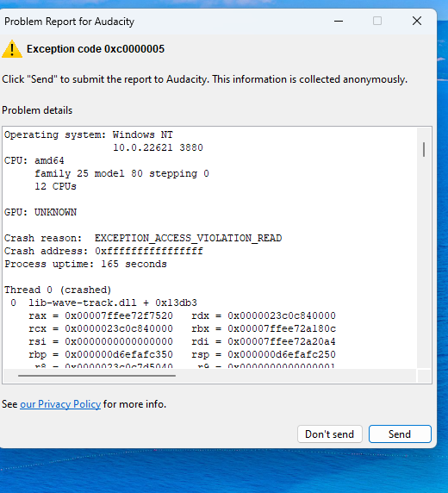Open the Privacy Policy link
This screenshot has height=493, width=448.
coord(60,404)
